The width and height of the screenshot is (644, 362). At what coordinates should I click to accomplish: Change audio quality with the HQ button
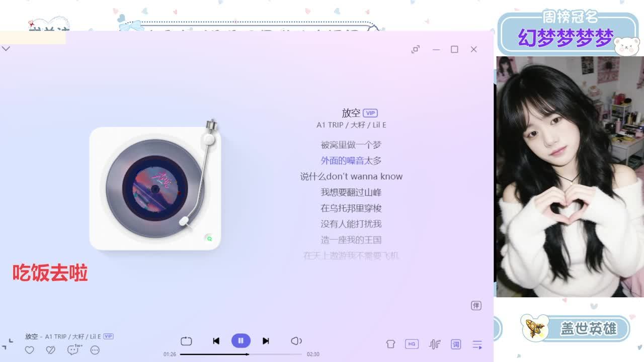coord(412,344)
